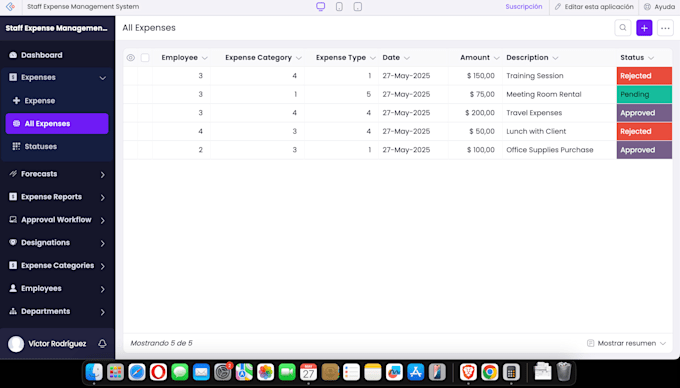Screen dimensions: 680x388
Task: Open Mostrar resumen summary dropdown
Action: 626,343
